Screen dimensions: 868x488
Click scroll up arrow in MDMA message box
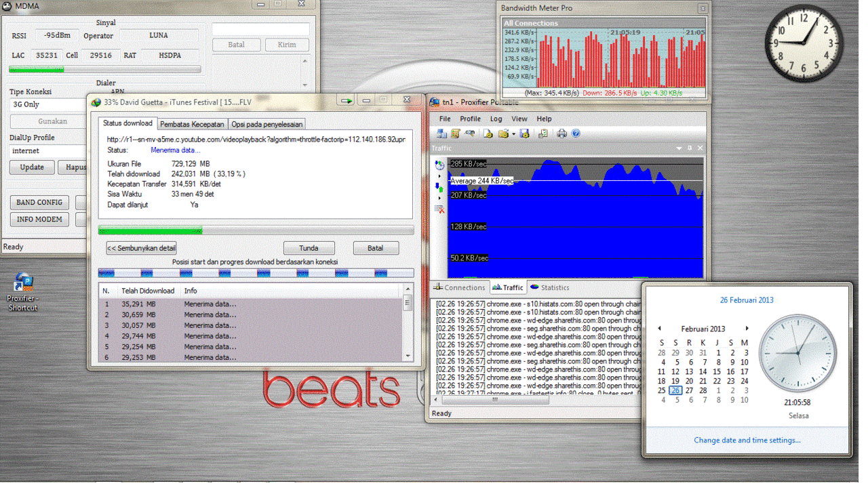(x=305, y=62)
